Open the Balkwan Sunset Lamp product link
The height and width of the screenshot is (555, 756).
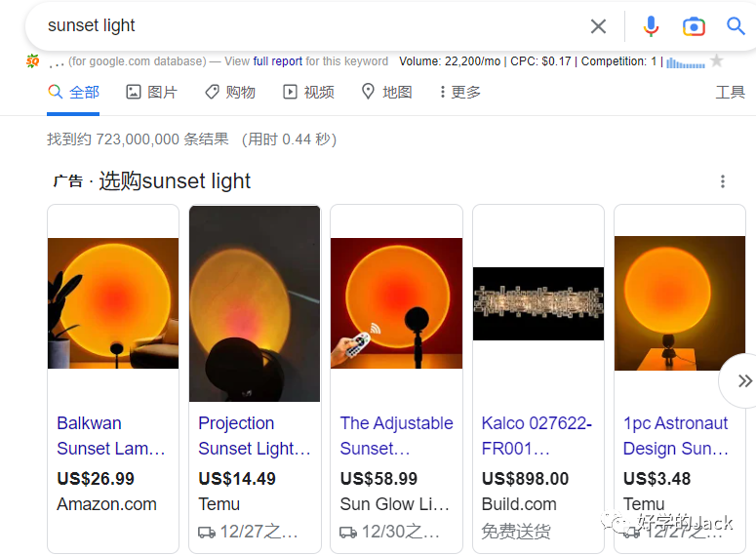[110, 436]
